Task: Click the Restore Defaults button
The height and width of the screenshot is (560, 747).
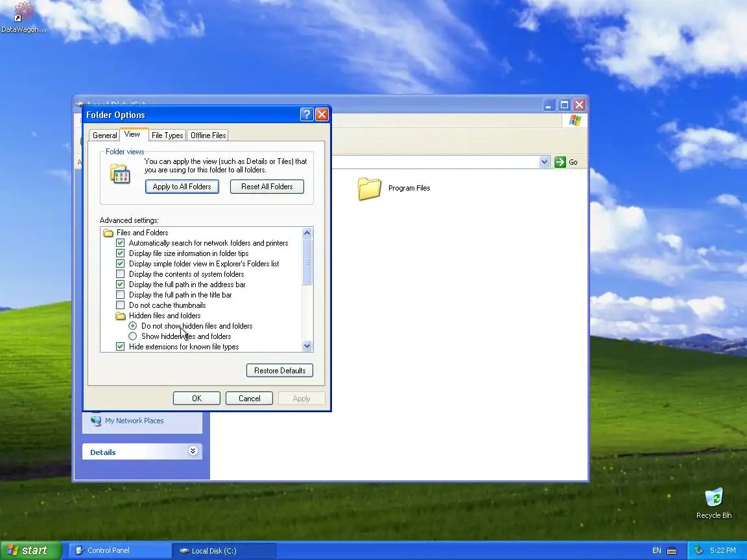Action: [279, 371]
